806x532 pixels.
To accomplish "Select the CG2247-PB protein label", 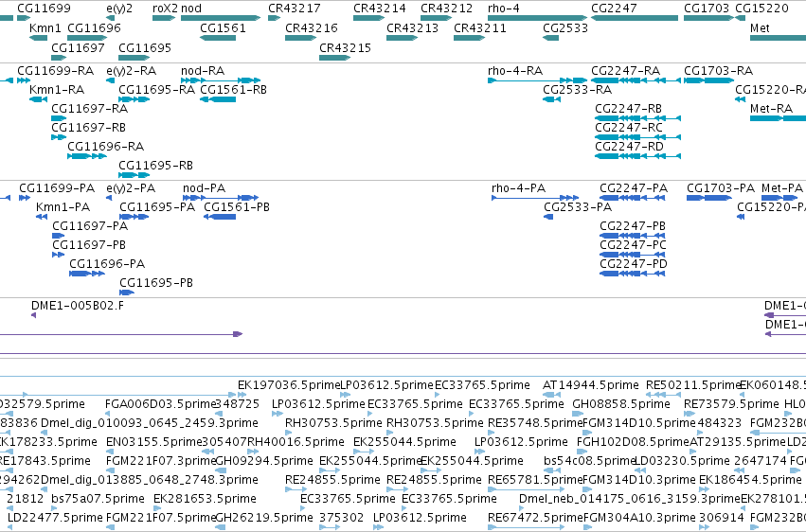I will click(633, 226).
